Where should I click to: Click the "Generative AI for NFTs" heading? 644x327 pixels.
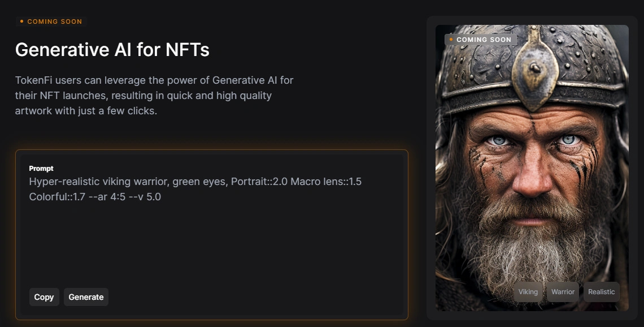click(112, 50)
